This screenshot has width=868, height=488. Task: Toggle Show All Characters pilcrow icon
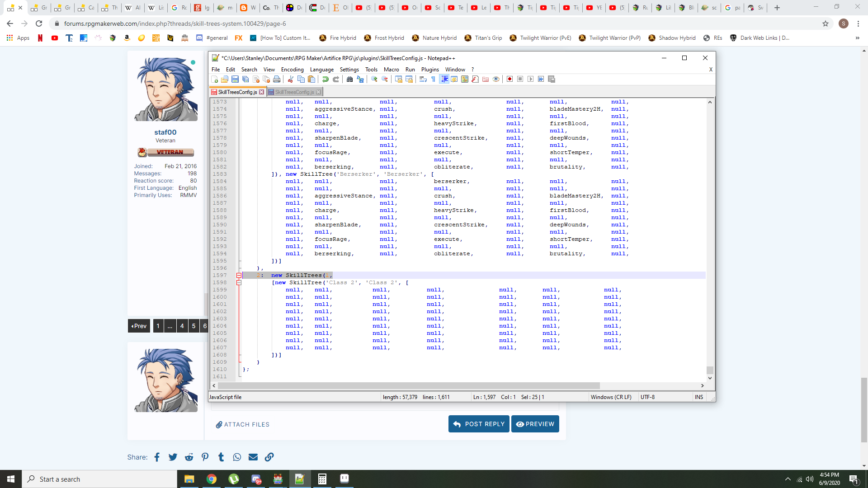pyautogui.click(x=434, y=79)
